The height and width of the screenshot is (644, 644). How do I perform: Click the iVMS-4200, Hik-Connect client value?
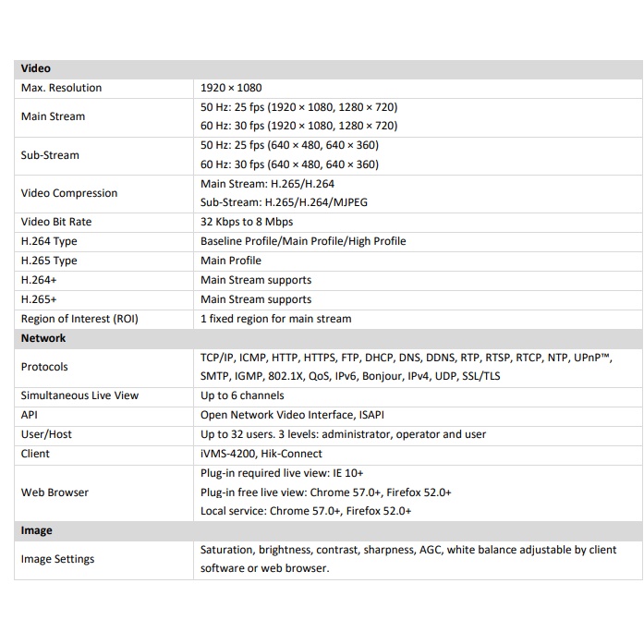(261, 454)
